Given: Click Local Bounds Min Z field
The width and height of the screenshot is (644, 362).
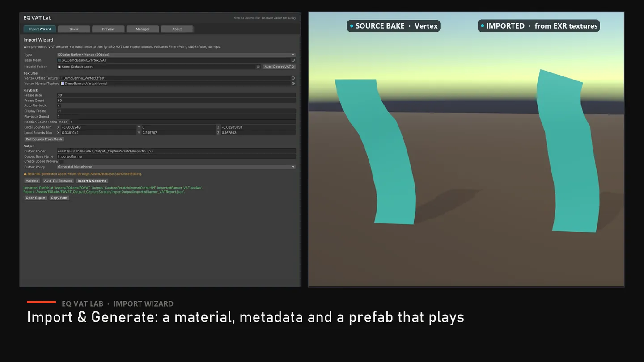Looking at the screenshot, I should [258, 127].
